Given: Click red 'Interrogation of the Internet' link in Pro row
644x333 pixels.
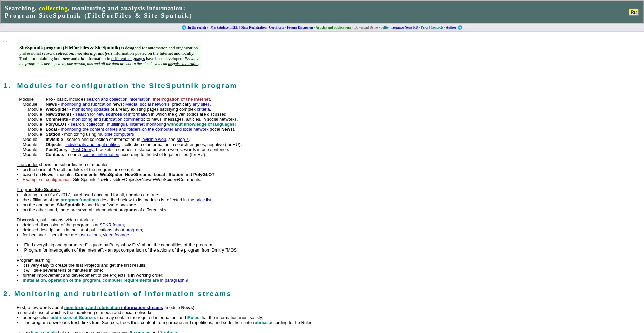Looking at the screenshot, I should [x=181, y=99].
